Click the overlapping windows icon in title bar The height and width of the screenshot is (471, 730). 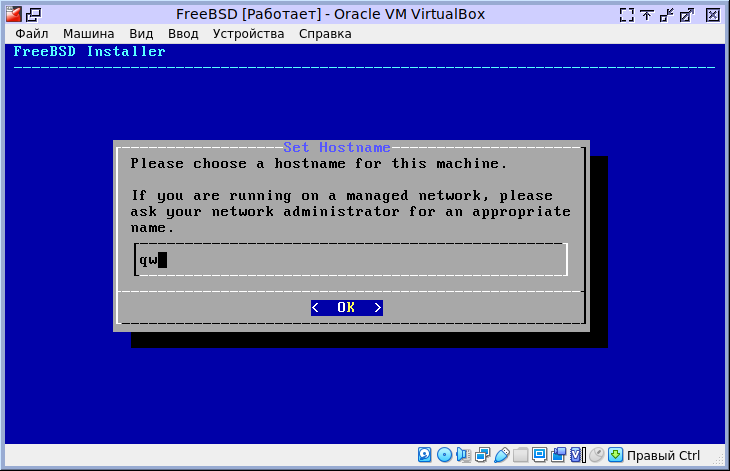pyautogui.click(x=34, y=14)
